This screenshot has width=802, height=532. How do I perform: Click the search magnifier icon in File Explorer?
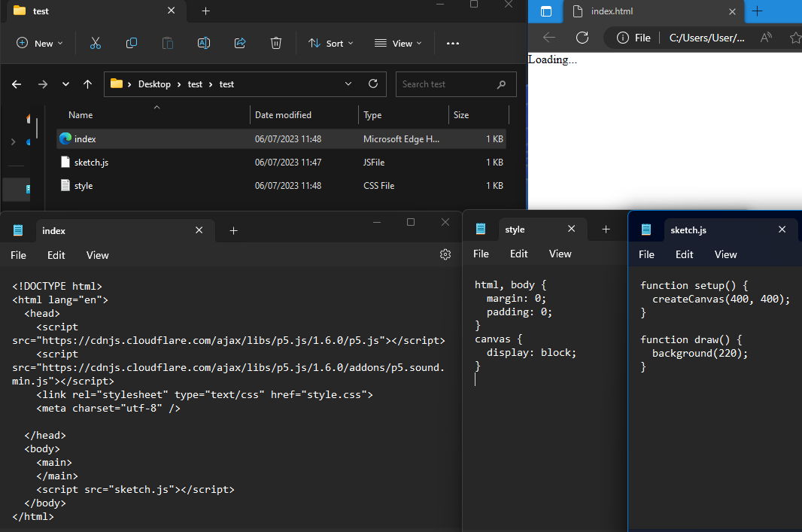tap(501, 84)
